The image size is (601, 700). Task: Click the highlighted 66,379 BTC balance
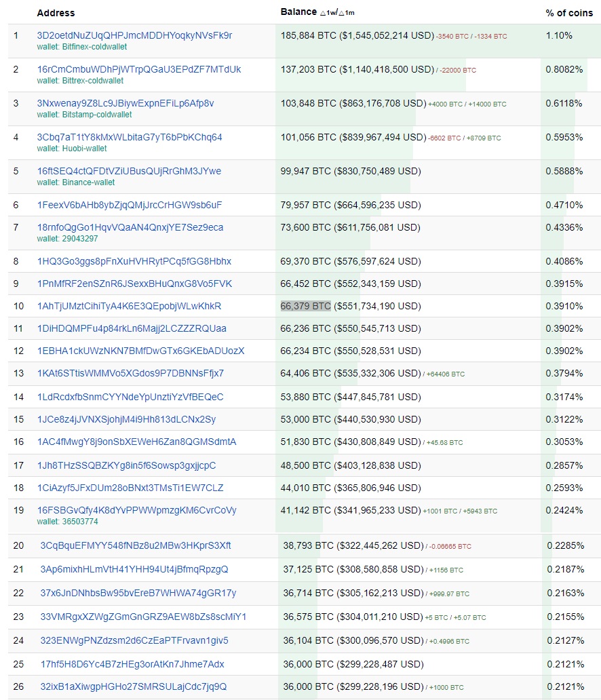pos(305,306)
